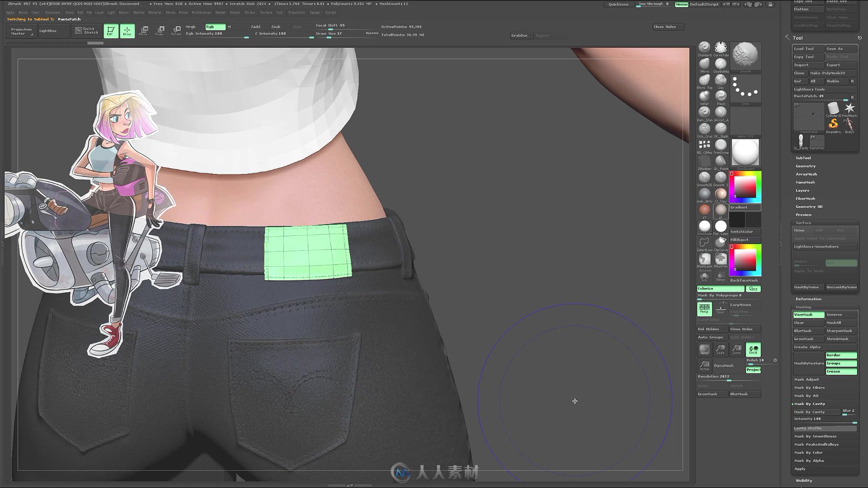The height and width of the screenshot is (488, 868).
Task: Click the Scale transform mode icon
Action: tap(159, 31)
